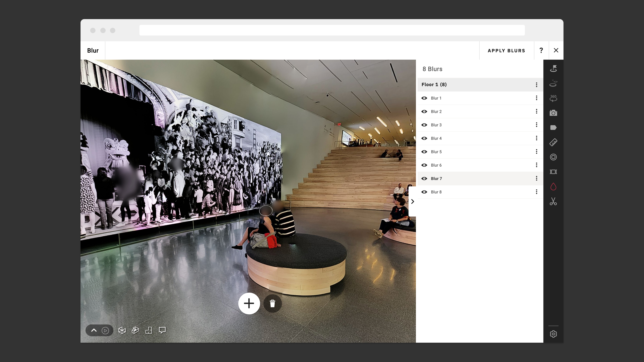Open more options for Blur 2
Screen dimensions: 644x362
pyautogui.click(x=536, y=111)
